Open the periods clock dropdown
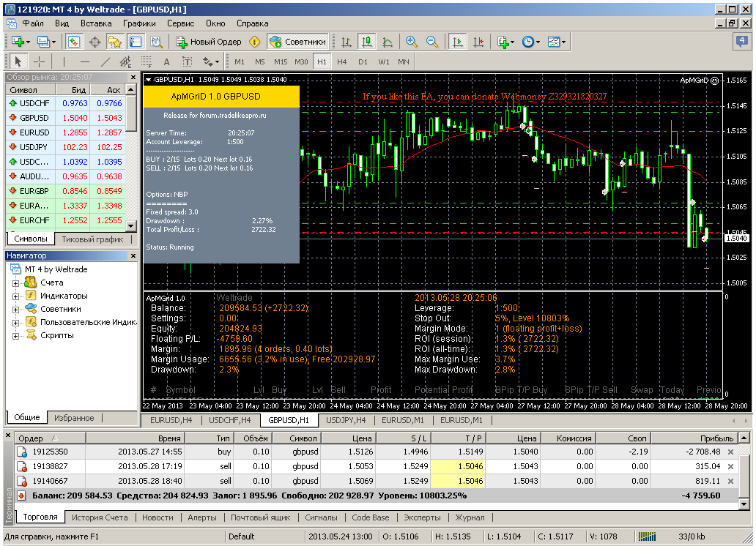 [531, 42]
